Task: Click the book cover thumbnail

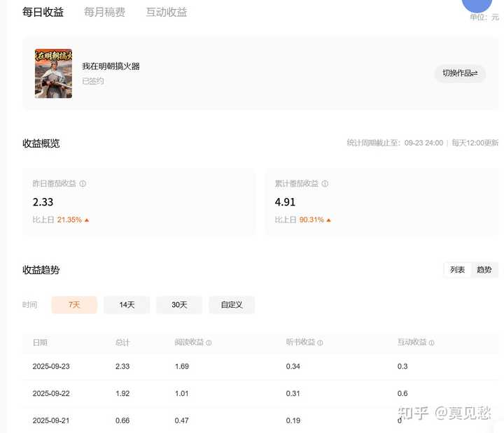Action: click(x=53, y=73)
